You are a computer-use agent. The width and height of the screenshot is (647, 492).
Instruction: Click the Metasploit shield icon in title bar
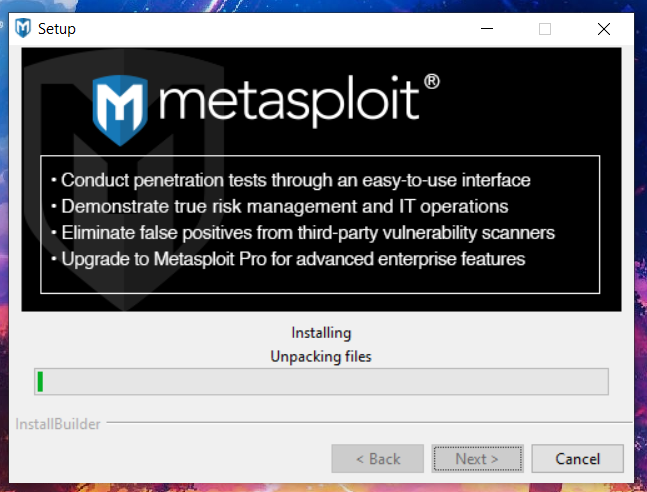(23, 28)
